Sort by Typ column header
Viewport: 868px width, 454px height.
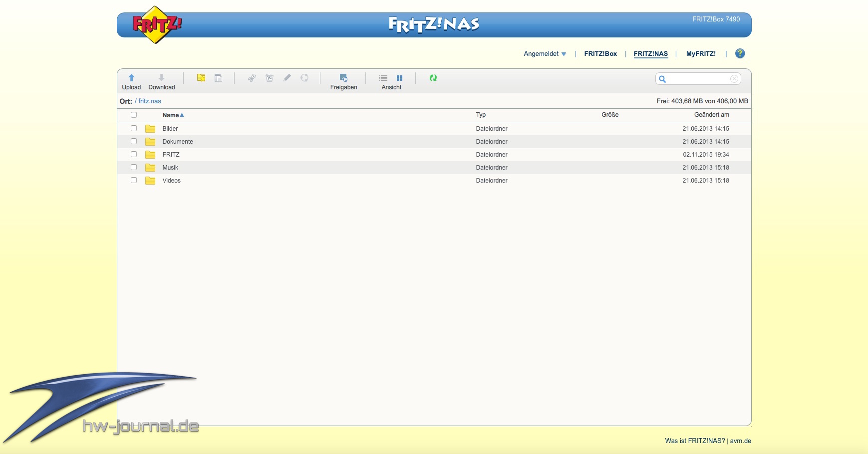click(481, 115)
